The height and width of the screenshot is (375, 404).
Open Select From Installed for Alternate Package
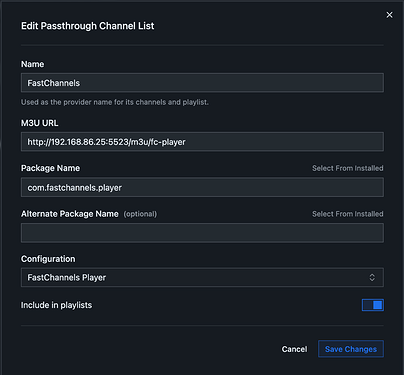click(x=348, y=214)
